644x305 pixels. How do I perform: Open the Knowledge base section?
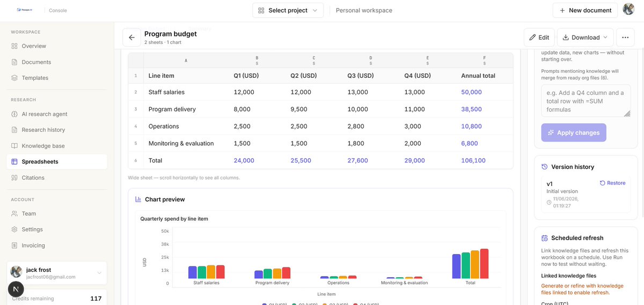point(57,146)
